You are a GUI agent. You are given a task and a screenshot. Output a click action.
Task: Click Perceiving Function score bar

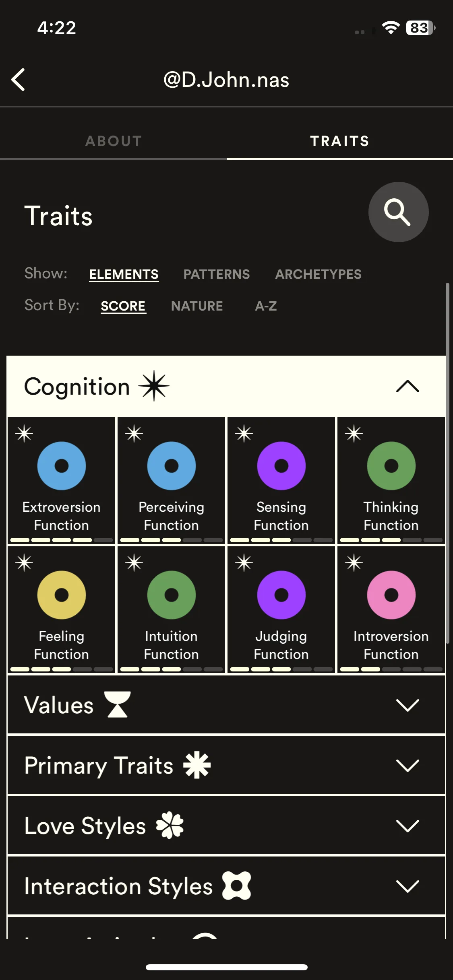pos(172,540)
